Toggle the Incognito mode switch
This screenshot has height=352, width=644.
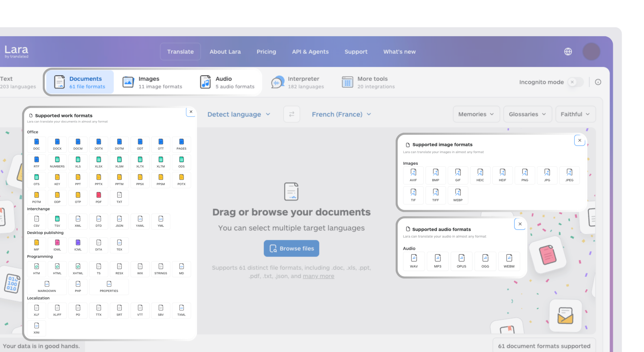point(576,82)
